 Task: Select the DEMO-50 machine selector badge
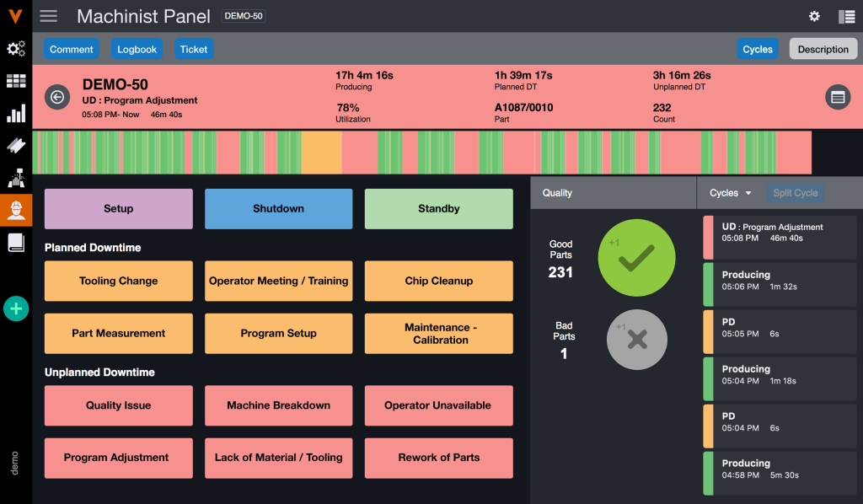(243, 16)
